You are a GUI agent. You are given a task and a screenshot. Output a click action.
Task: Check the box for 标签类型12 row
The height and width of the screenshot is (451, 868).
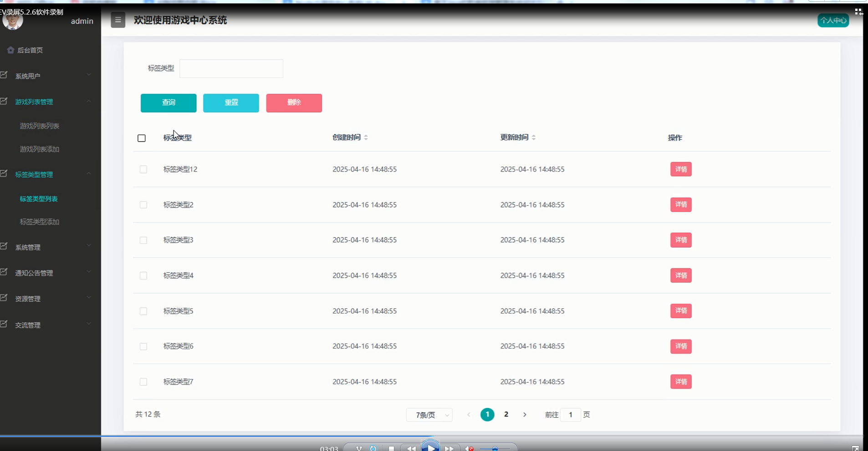tap(143, 169)
